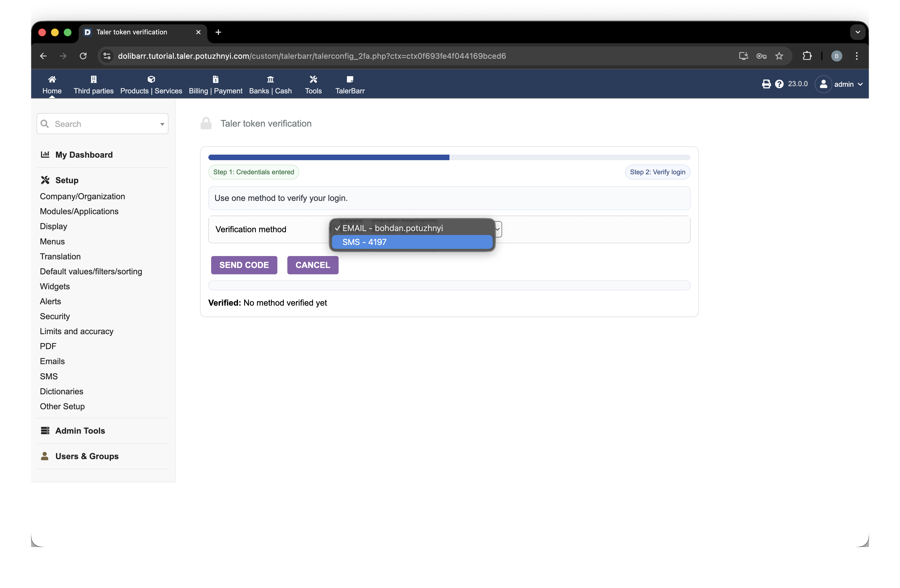
Task: Open the TalerBarr module icon
Action: click(x=350, y=80)
